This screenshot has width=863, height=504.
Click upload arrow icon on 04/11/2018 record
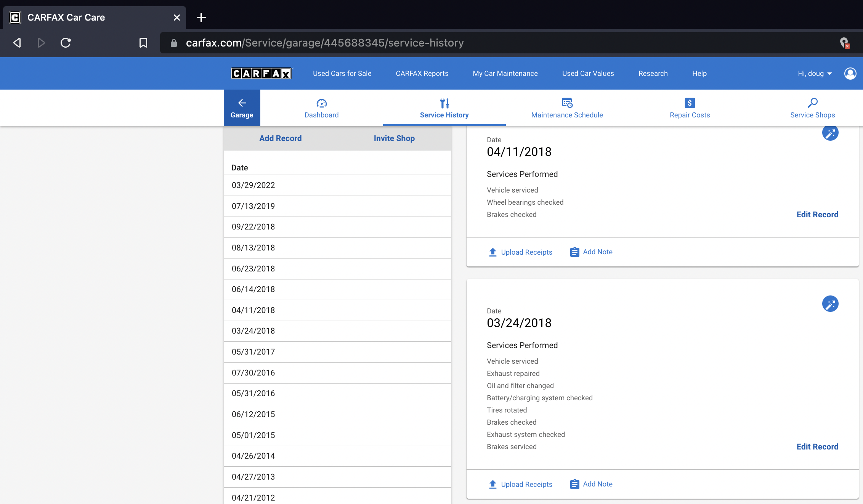(493, 252)
